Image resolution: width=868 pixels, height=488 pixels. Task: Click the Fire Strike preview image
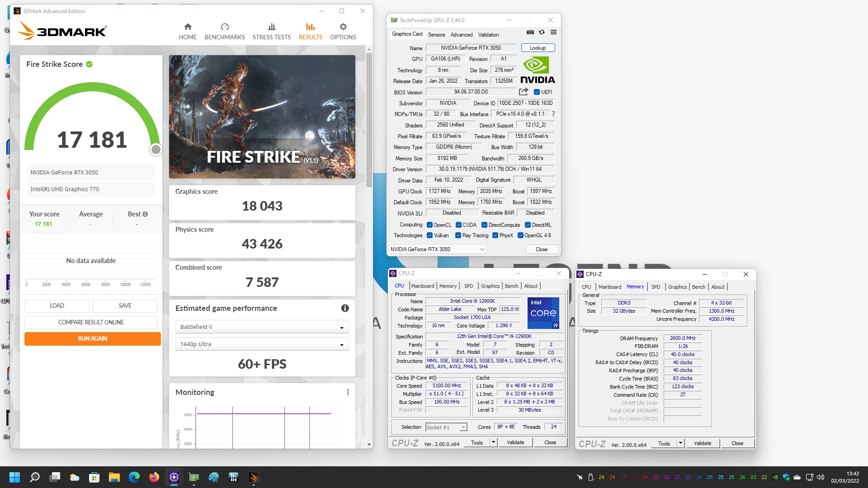click(262, 117)
